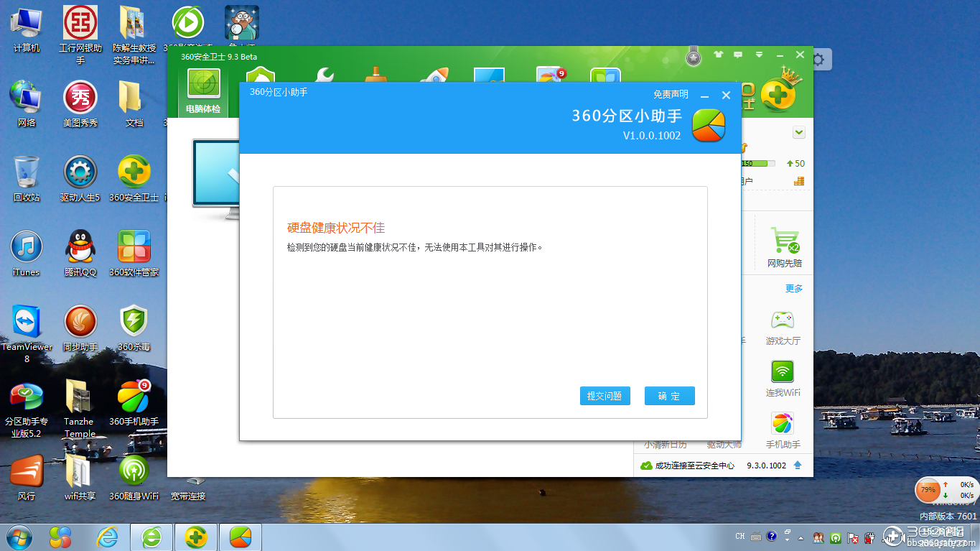Screen dimensions: 980x551
Task: Select the 360安全卫士 desktop shortcut
Action: [x=134, y=179]
